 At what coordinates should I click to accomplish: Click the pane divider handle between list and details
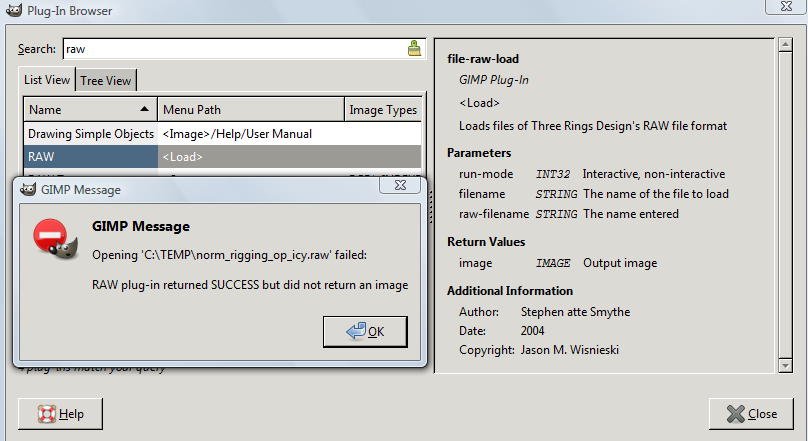click(430, 207)
